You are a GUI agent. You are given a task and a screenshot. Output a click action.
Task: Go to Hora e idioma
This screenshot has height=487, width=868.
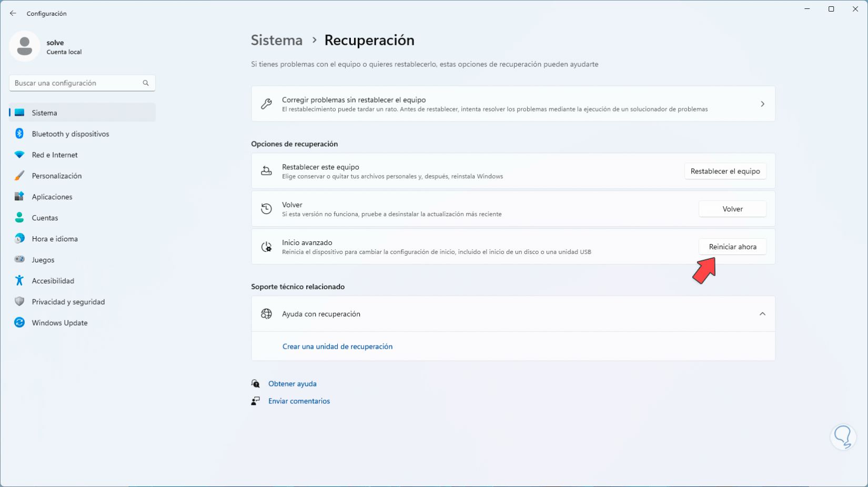coord(83,239)
